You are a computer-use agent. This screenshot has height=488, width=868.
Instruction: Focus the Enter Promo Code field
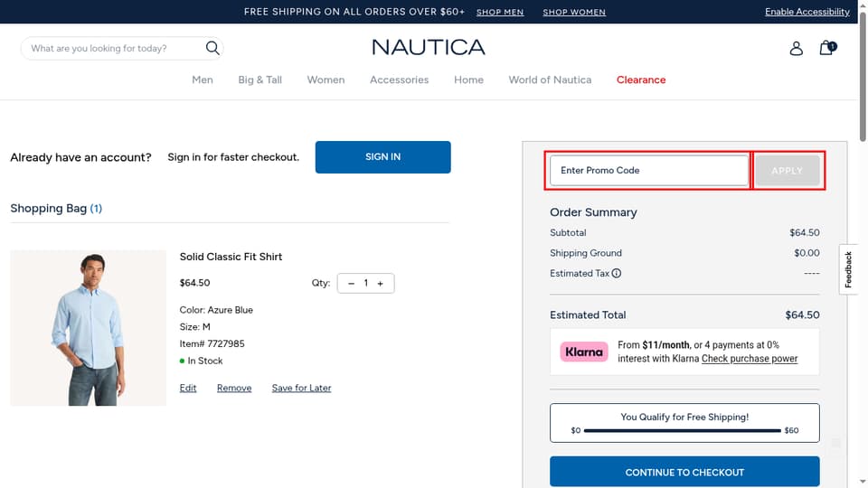point(649,171)
